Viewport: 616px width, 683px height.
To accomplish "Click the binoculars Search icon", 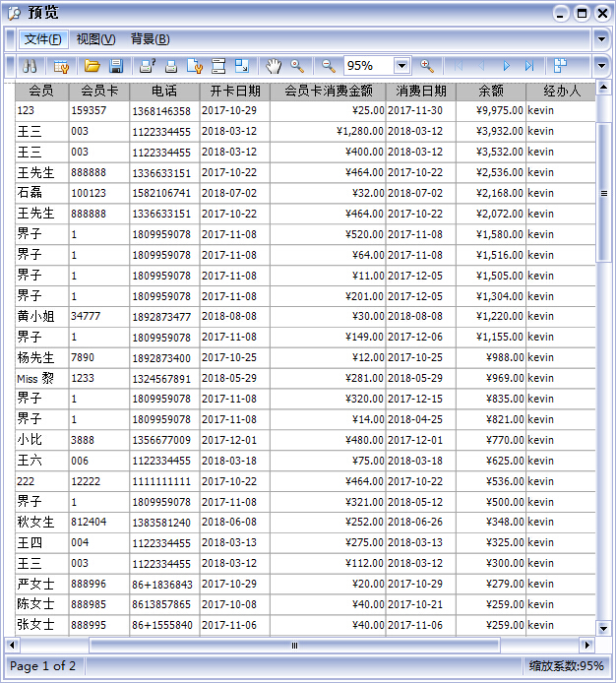I will click(30, 66).
